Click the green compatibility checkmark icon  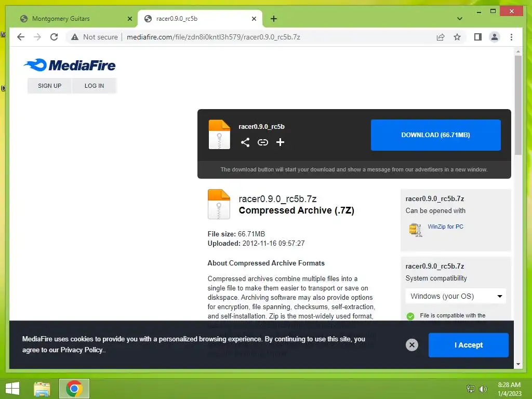tap(410, 316)
